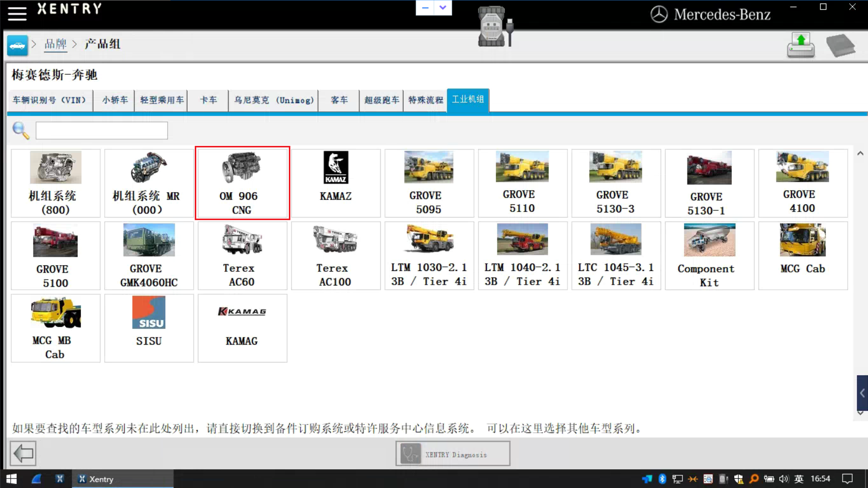Click the XENTRY Diagnosis button
Screen dimensions: 868x488
[453, 453]
